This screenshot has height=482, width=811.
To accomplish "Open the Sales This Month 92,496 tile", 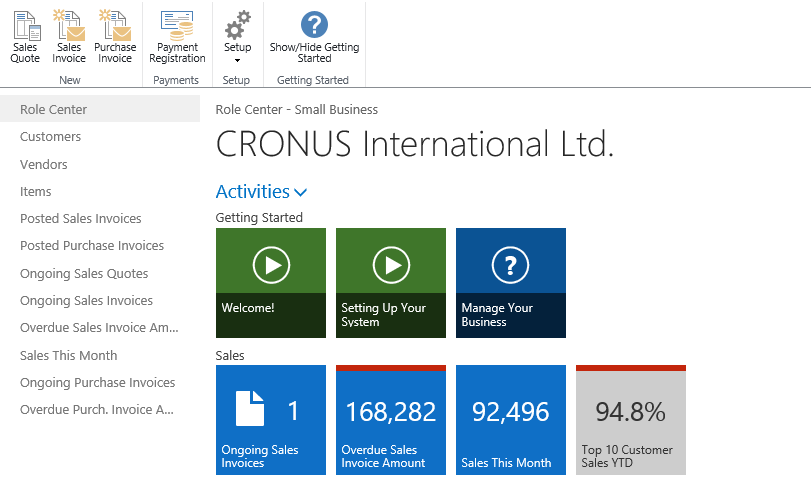I will 511,420.
